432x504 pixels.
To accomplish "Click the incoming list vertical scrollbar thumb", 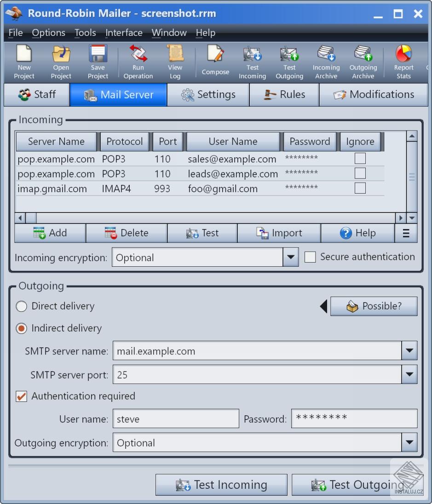I will coord(412,177).
